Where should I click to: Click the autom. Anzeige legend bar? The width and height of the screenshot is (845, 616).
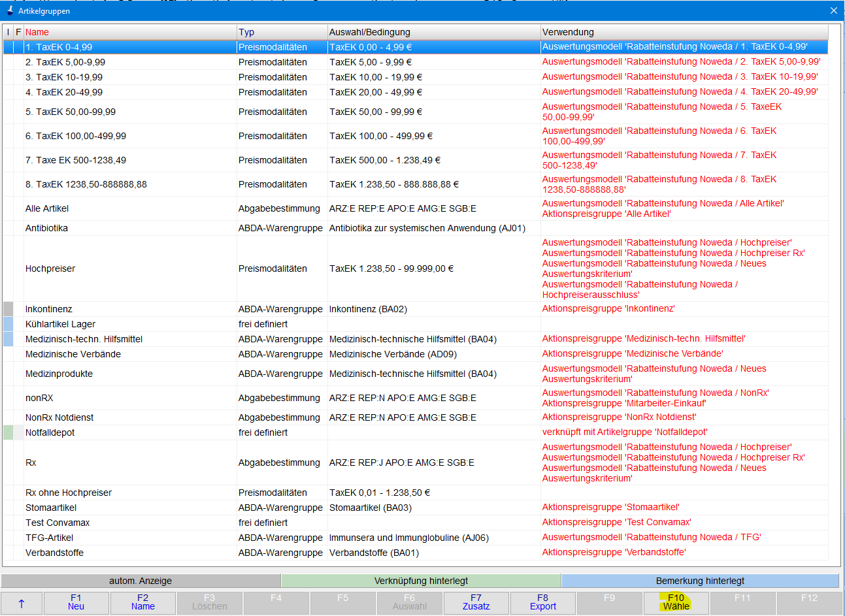141,581
